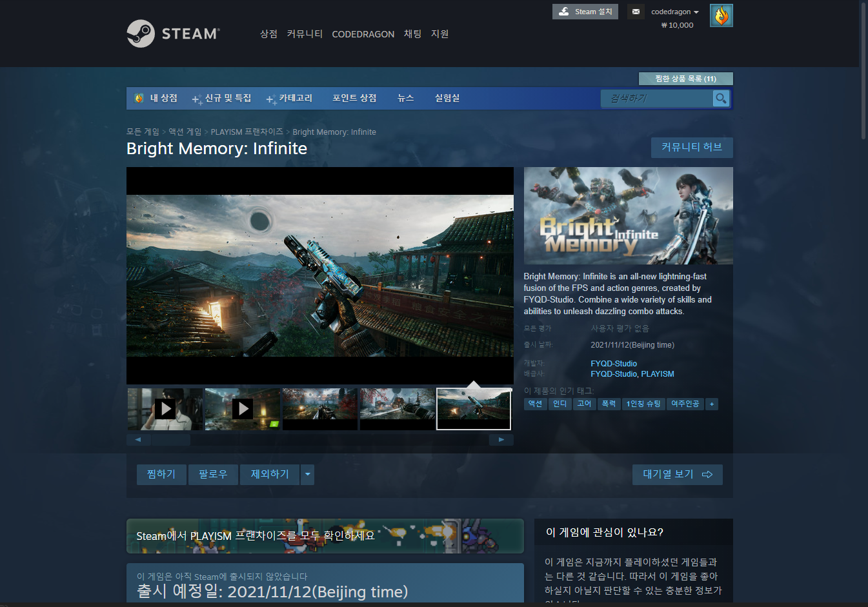The height and width of the screenshot is (607, 868).
Task: Select 액션 tag
Action: point(535,404)
